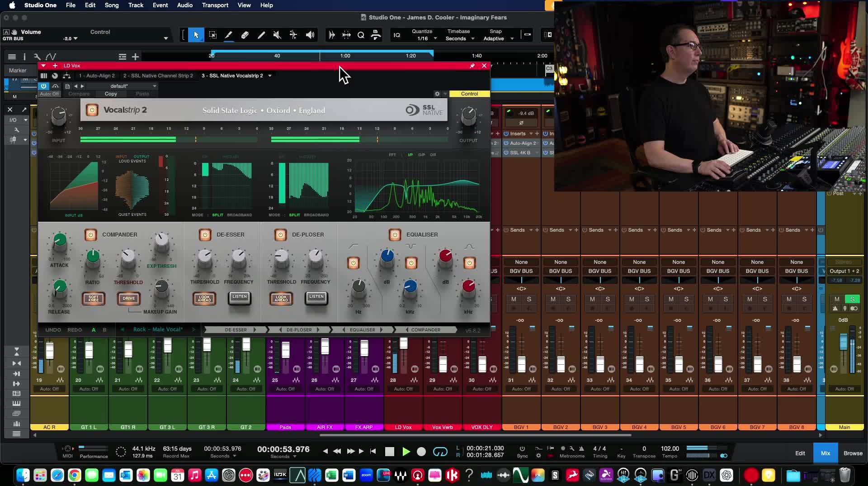This screenshot has height=486, width=868.
Task: Disable the De-Esser section power button
Action: tap(205, 234)
